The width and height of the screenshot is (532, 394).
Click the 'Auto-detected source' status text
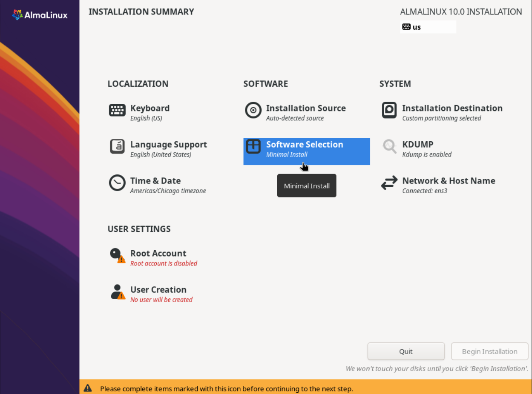pyautogui.click(x=295, y=118)
